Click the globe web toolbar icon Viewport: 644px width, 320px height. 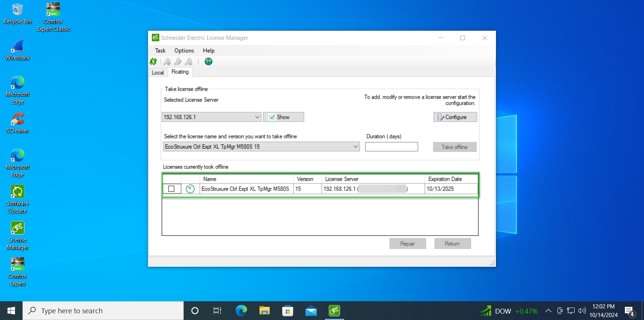tap(208, 62)
